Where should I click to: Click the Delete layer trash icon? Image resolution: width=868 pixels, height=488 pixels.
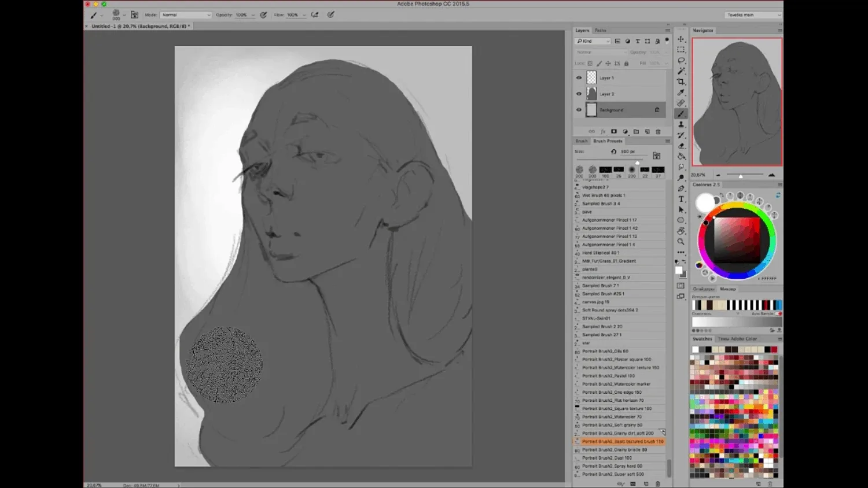tap(658, 131)
